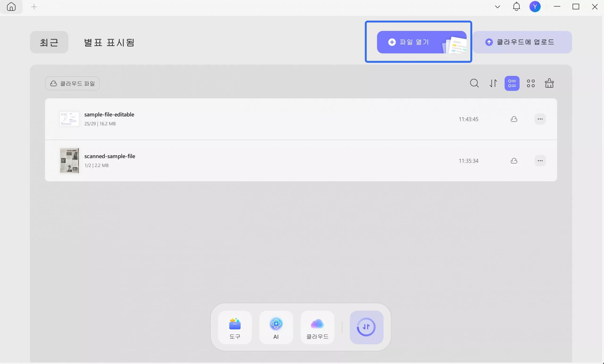Launch the AI assistant icon
Viewport: 604px width, 364px height.
[x=276, y=327]
